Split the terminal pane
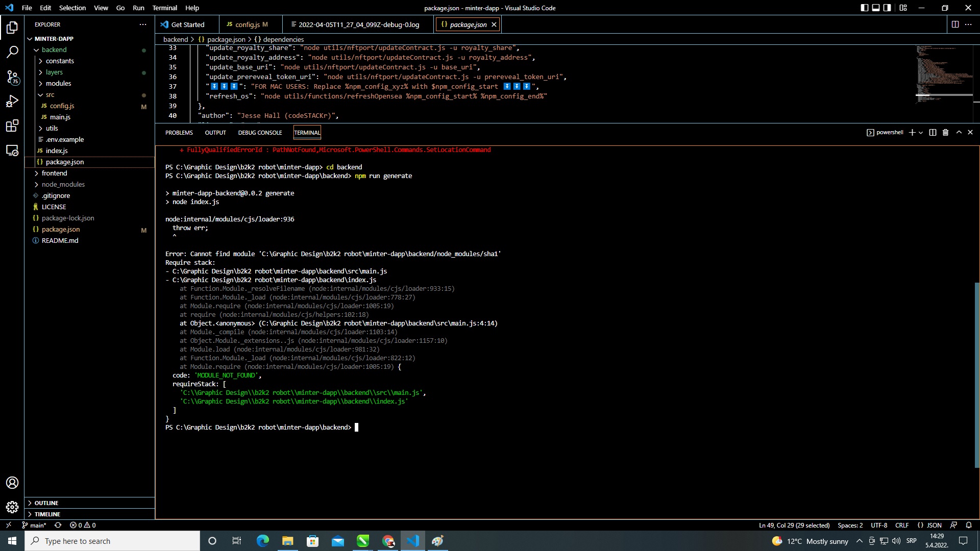980x551 pixels. tap(933, 132)
